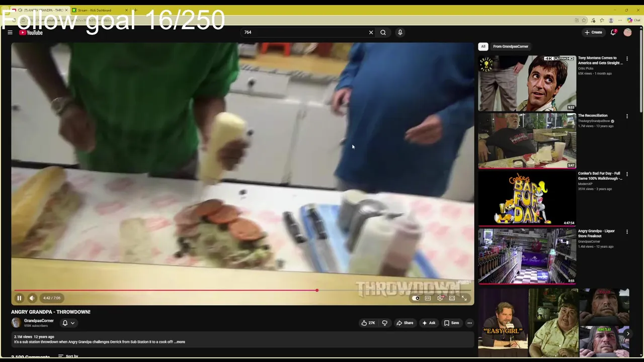Open the notifications bell showing 7
The height and width of the screenshot is (362, 644).
(613, 32)
